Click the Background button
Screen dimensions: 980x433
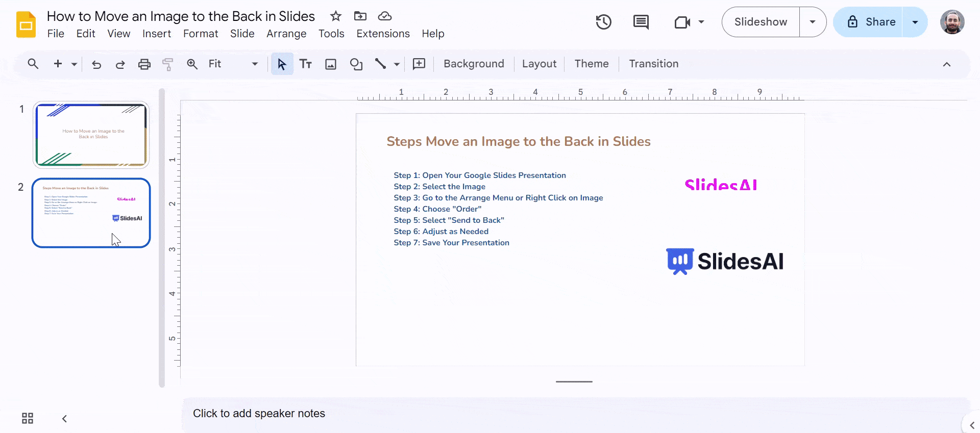click(x=474, y=64)
